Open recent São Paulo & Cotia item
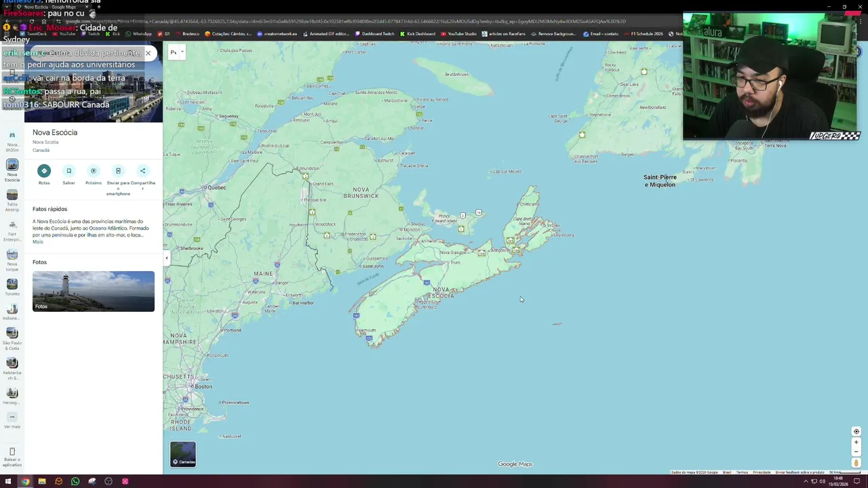 [12, 339]
